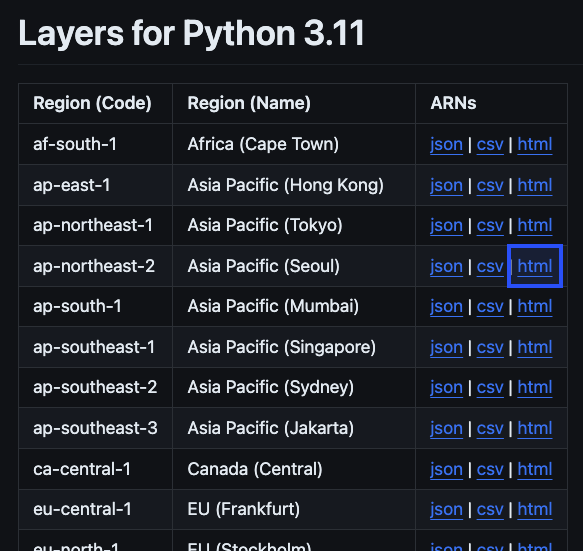Open html ARNs for ap-east-1
Viewport: 583px width, 551px height.
pyautogui.click(x=535, y=185)
